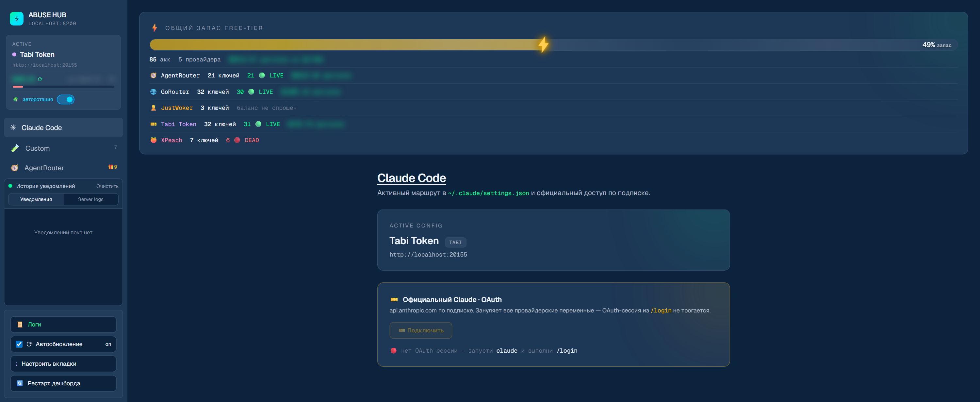Open the Логи button
The image size is (980, 402).
(63, 324)
